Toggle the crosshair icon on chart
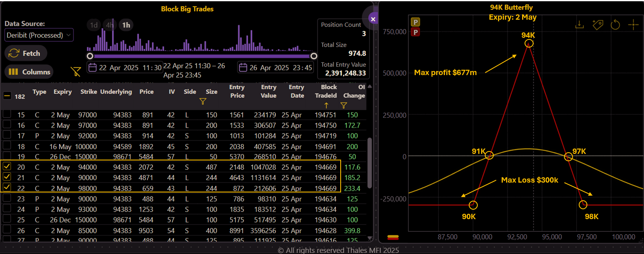 (633, 25)
